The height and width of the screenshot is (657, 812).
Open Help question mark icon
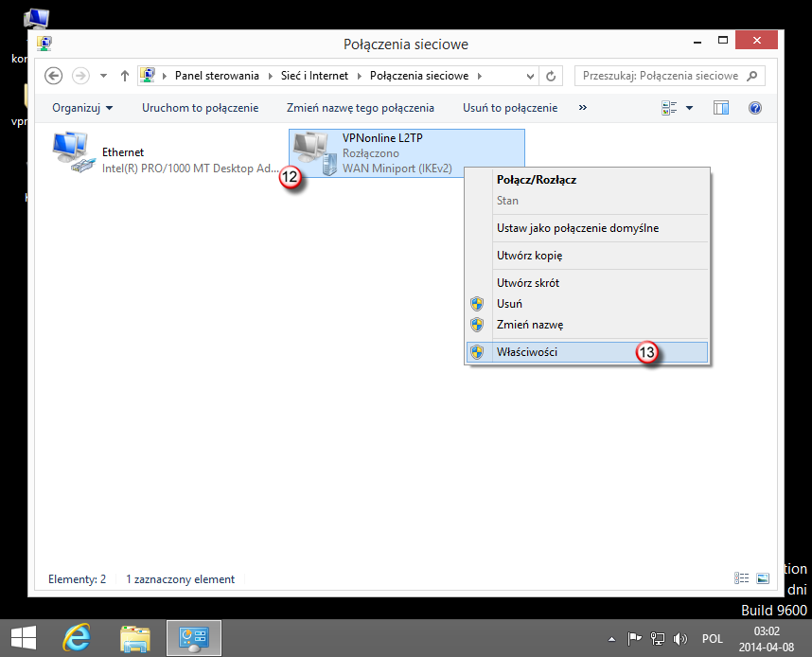755,108
